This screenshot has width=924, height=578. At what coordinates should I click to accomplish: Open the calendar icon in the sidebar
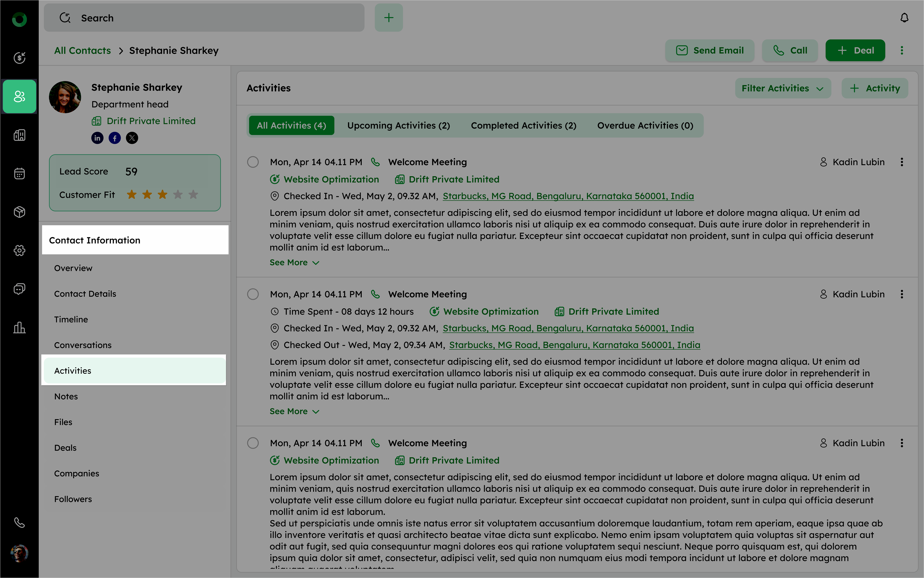(x=19, y=174)
